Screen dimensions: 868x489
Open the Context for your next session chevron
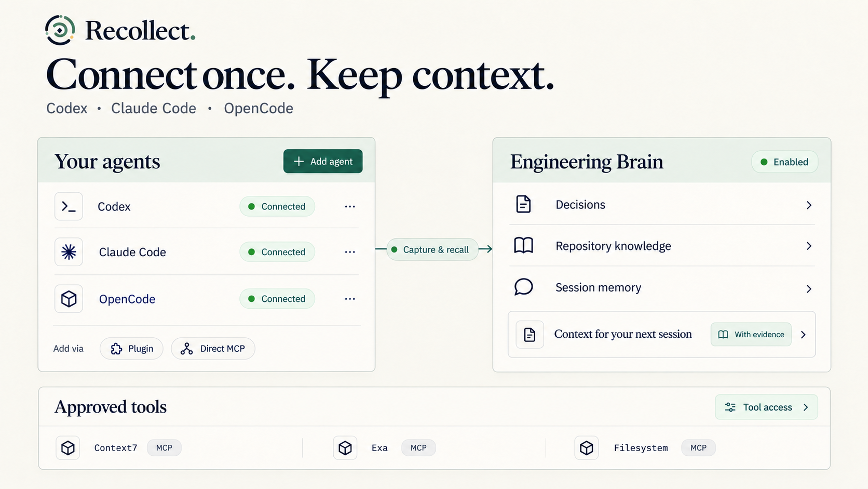coord(803,335)
